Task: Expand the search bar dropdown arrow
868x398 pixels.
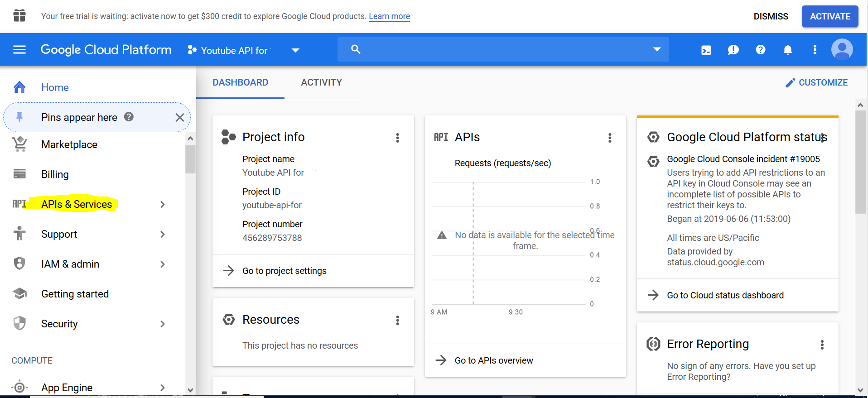Action: click(656, 49)
